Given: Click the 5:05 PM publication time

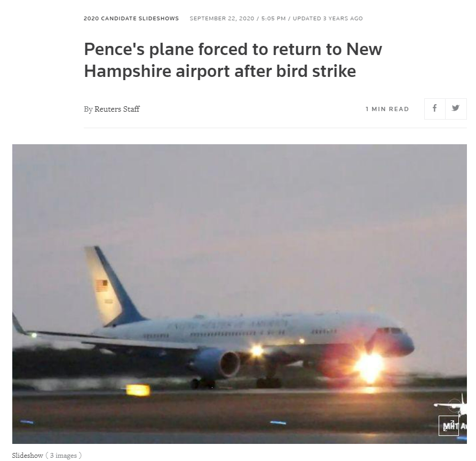Looking at the screenshot, I should tap(274, 19).
